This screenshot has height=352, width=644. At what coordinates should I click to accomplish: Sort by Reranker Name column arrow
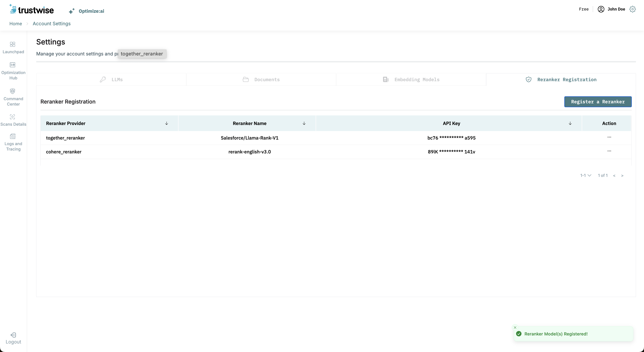point(304,123)
